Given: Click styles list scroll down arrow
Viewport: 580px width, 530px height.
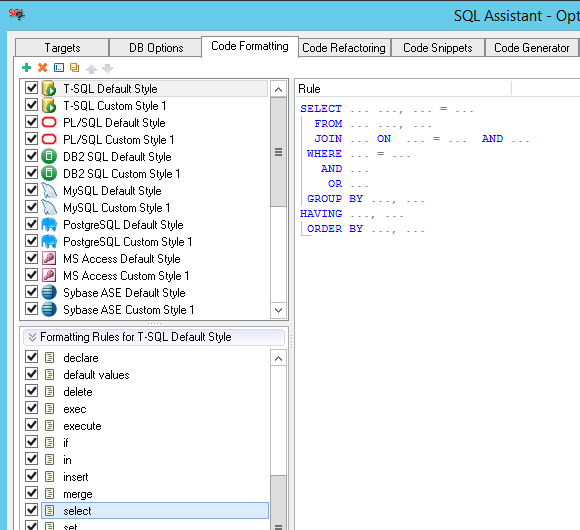Looking at the screenshot, I should coord(279,310).
